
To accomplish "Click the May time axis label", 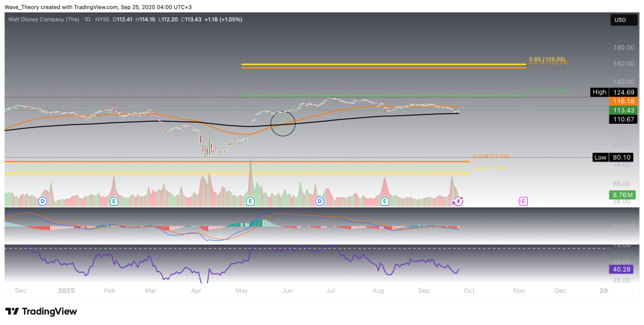I will (x=241, y=290).
